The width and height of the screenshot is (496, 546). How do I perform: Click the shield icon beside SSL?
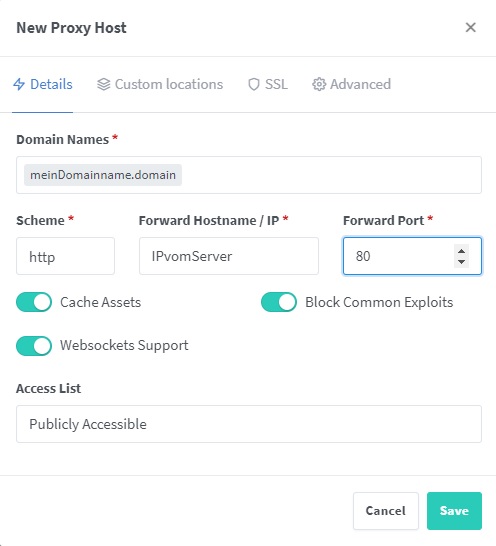254,84
